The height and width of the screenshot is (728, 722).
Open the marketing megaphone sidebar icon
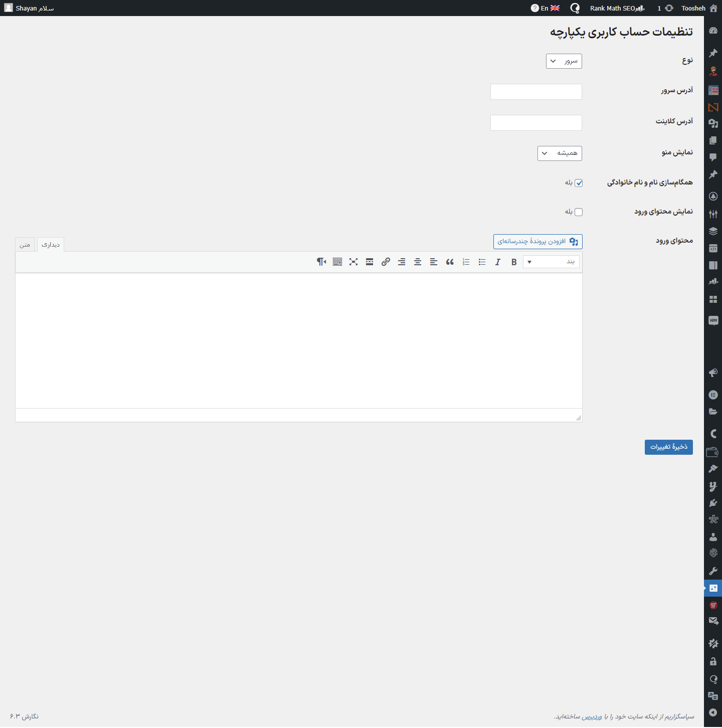[x=713, y=373]
